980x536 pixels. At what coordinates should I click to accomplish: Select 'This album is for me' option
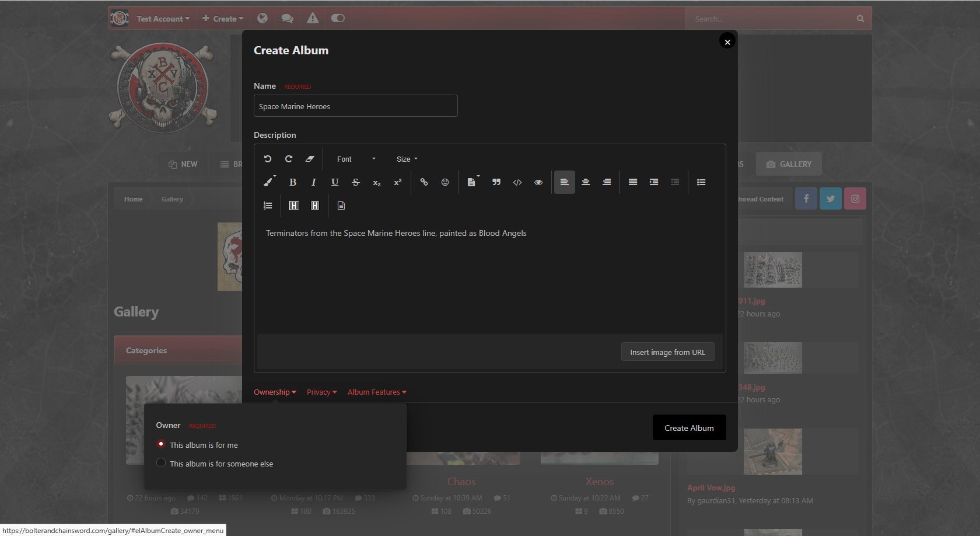coord(162,444)
